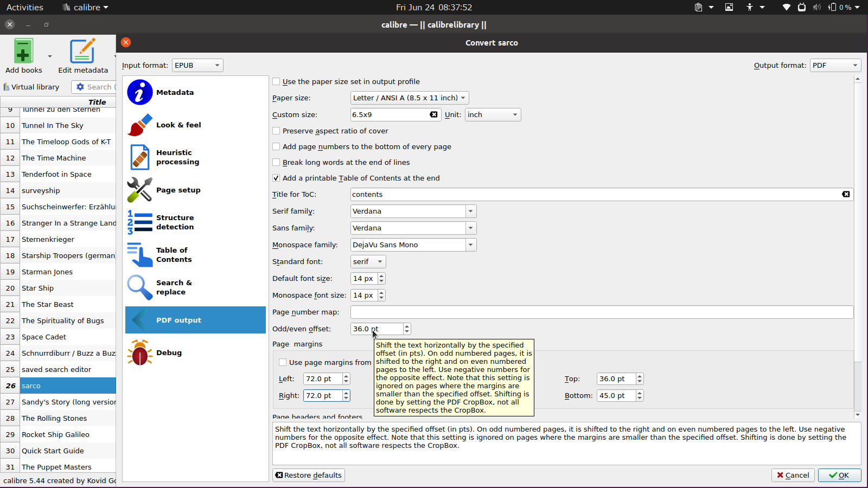Open the Output format dropdown
The width and height of the screenshot is (868, 488).
(x=835, y=65)
